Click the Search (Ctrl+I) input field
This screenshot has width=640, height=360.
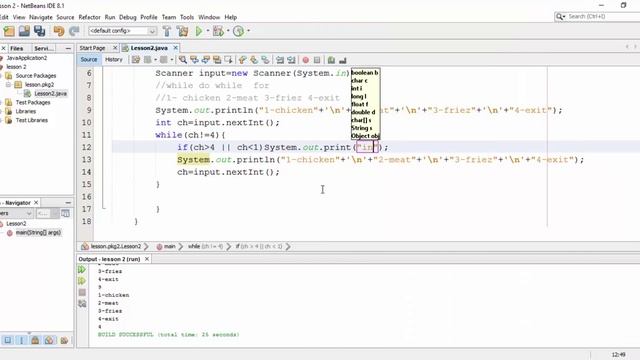(x=603, y=16)
